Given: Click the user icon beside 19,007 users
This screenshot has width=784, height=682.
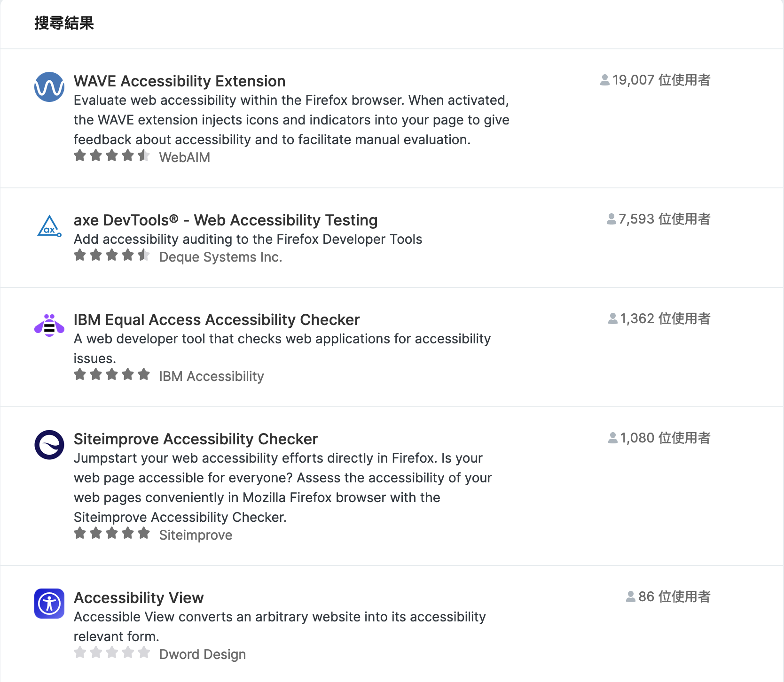Looking at the screenshot, I should point(605,80).
